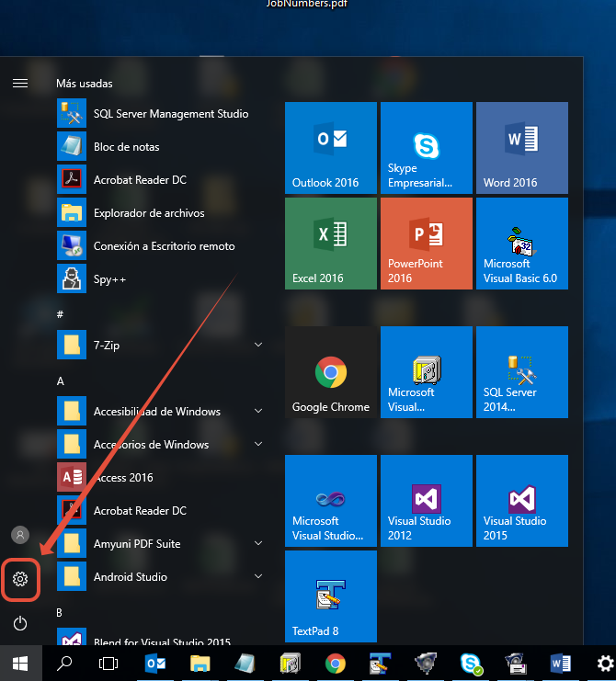Open the user account avatar icon

[x=20, y=535]
